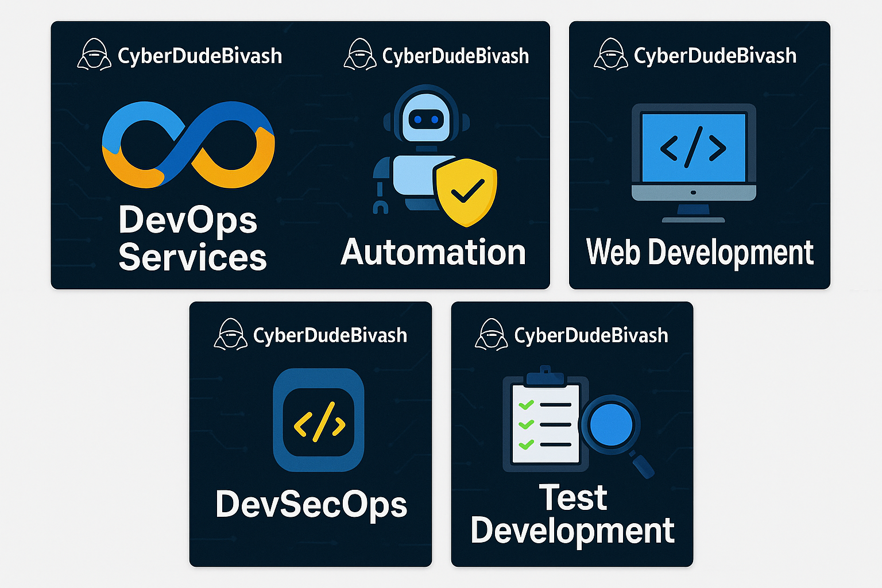Screen dimensions: 882x588
Task: Click the Automation robot's head
Action: pyautogui.click(x=425, y=118)
